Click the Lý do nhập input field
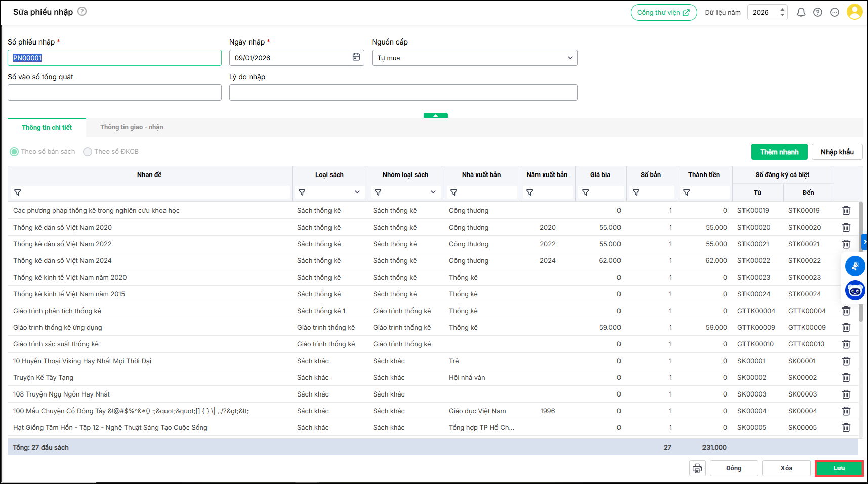868x484 pixels. [x=403, y=93]
